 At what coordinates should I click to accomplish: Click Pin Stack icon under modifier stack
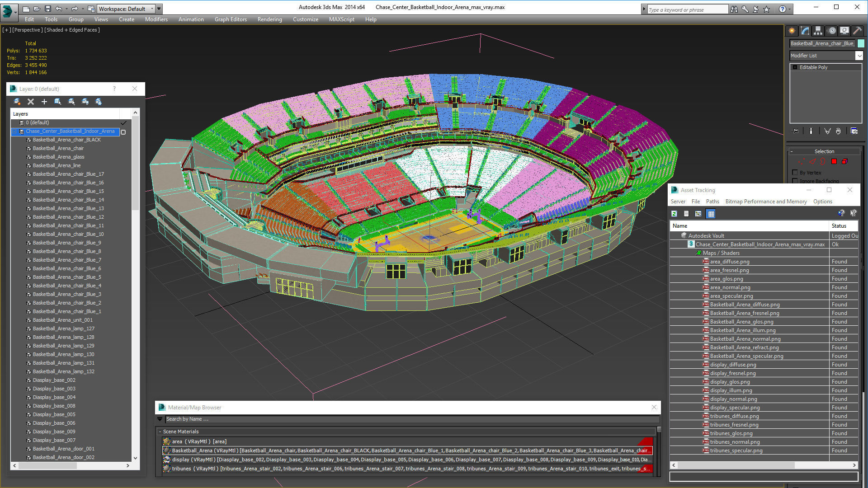[796, 131]
